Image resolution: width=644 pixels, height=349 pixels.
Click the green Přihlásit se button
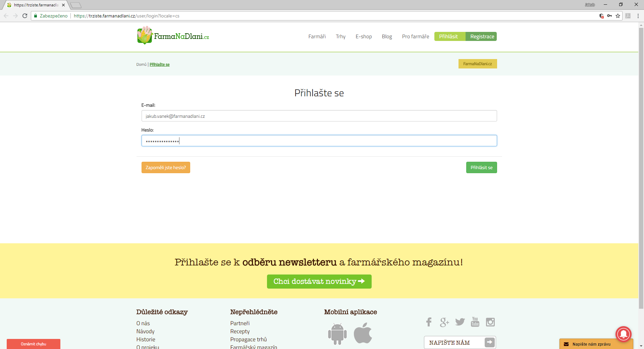click(x=481, y=167)
